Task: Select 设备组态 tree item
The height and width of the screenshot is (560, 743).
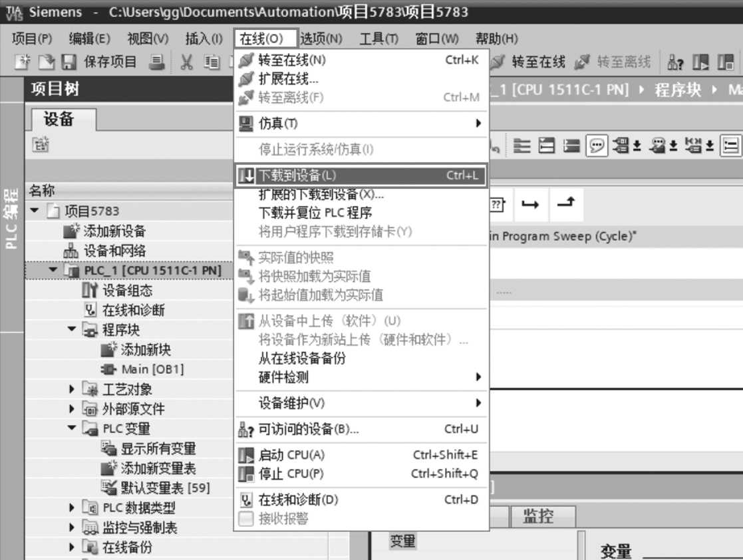Action: pos(128,291)
